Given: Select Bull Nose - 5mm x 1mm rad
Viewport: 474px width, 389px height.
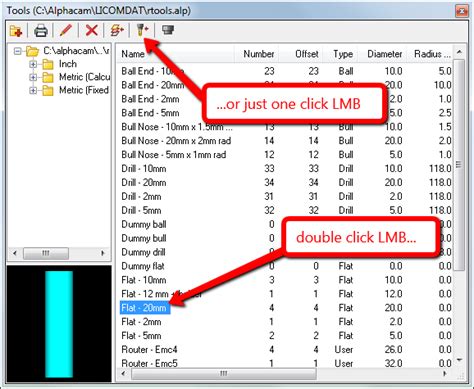Looking at the screenshot, I should 174,155.
